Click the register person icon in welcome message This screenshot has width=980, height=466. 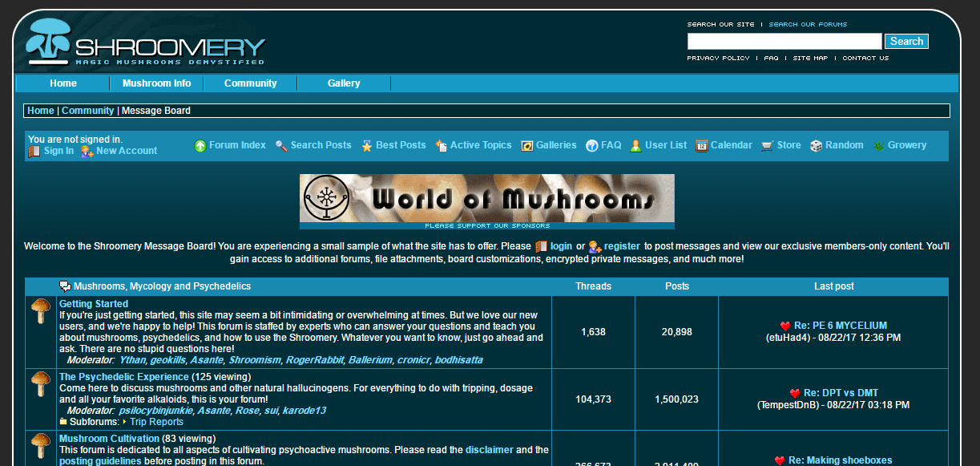595,247
